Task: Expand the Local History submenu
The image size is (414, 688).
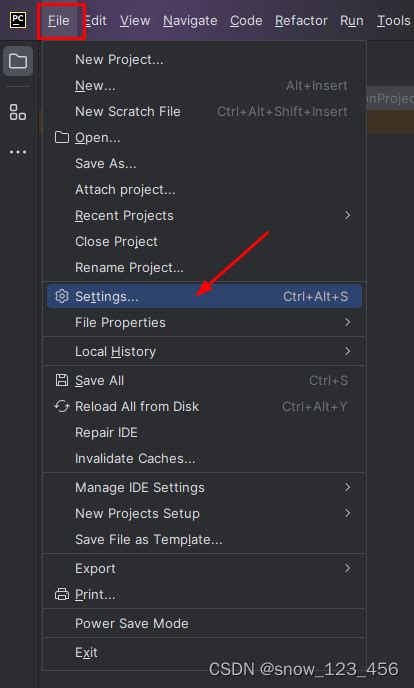Action: tap(204, 351)
